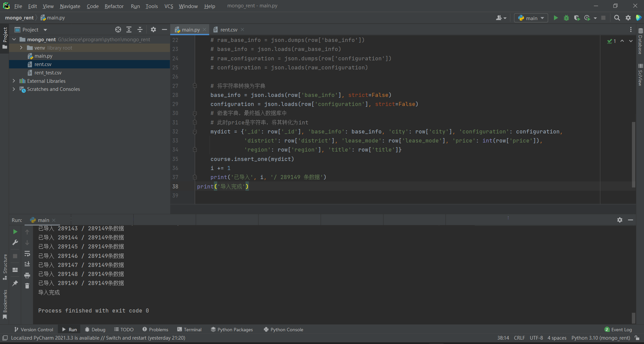Open the profiler run icon
The image size is (644, 344).
(587, 18)
